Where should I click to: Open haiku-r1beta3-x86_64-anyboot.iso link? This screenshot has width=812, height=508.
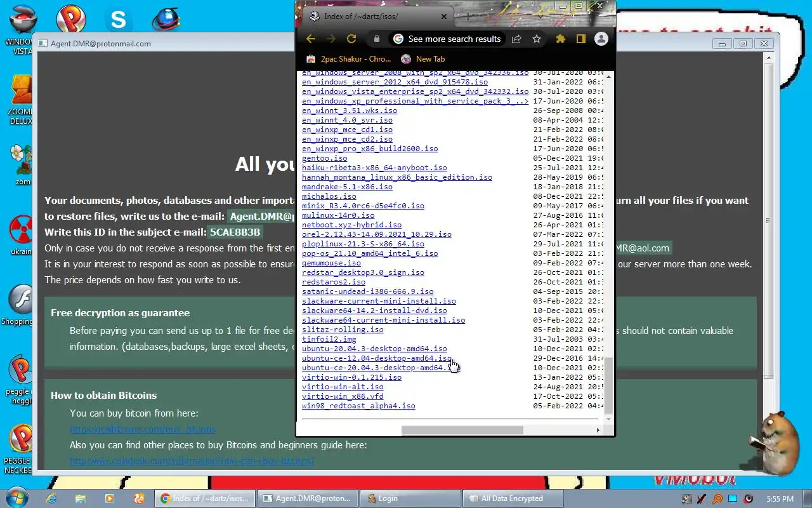(374, 168)
